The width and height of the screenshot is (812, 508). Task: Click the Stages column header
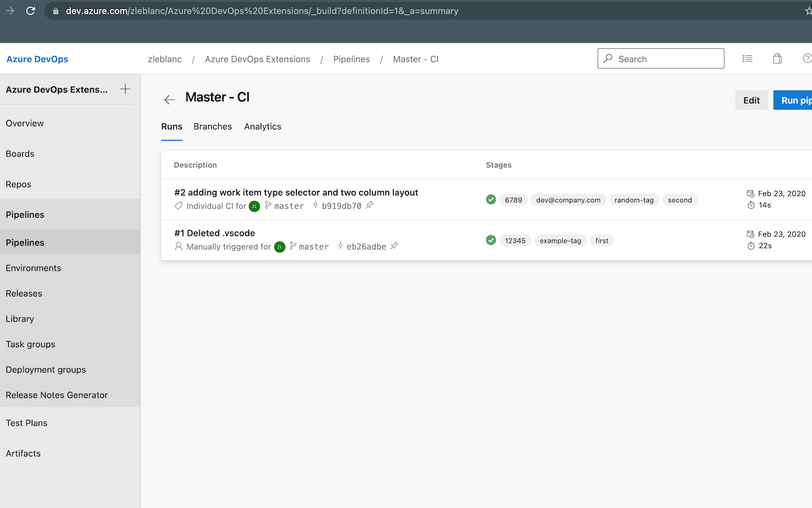(x=499, y=165)
